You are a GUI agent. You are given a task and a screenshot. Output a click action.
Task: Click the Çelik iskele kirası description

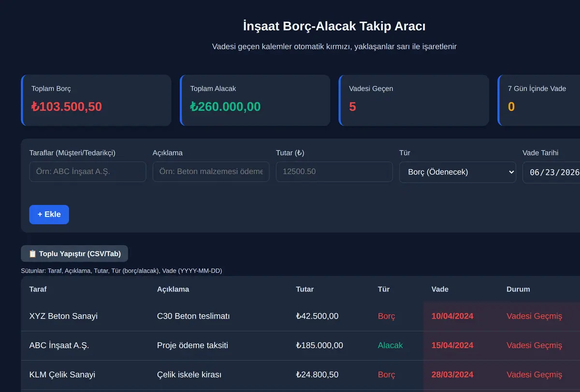[189, 375]
